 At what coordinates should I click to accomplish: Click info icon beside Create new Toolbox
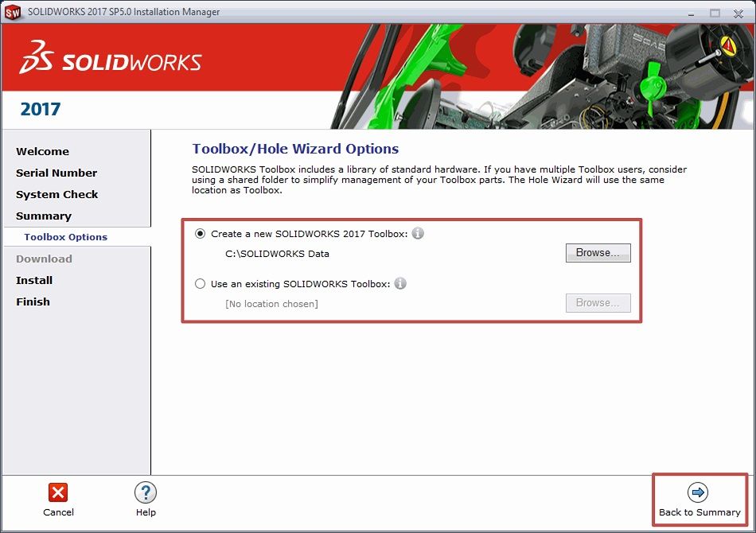418,234
